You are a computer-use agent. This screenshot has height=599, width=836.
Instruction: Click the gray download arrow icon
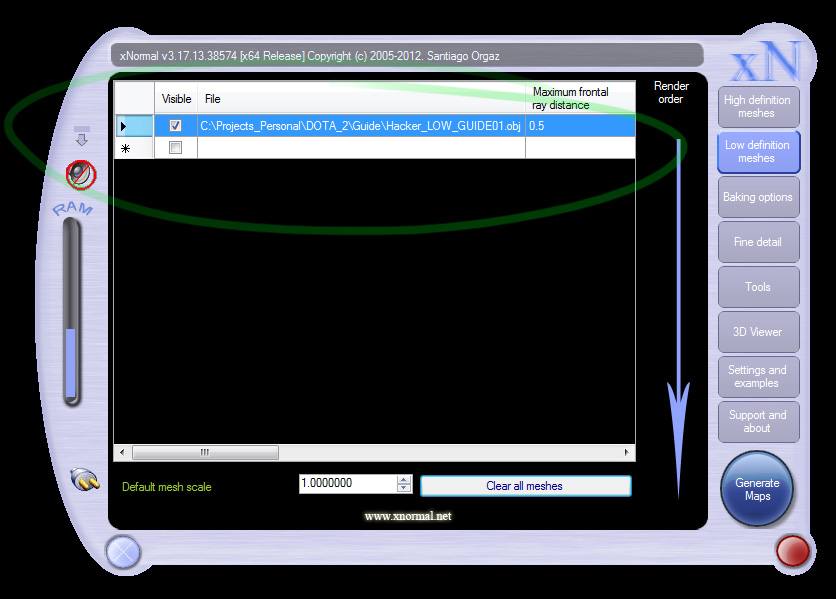tap(82, 136)
